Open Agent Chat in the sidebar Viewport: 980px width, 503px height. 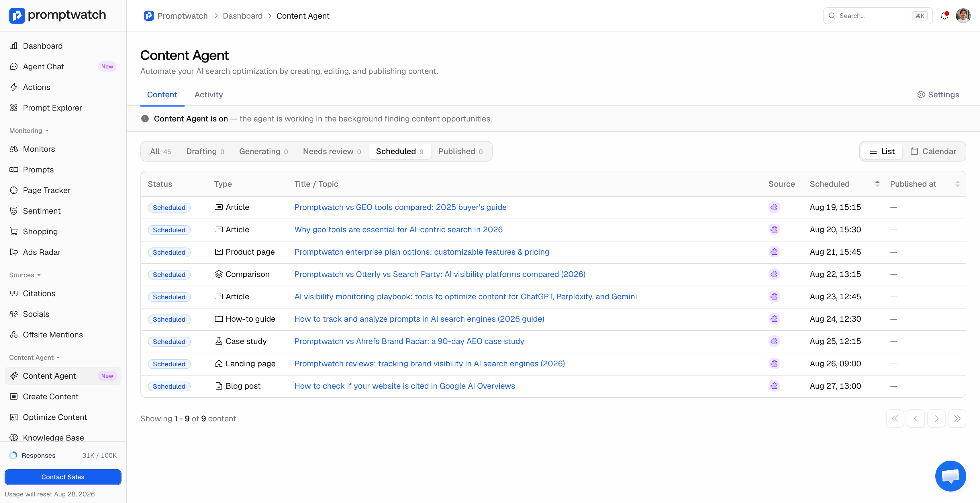tap(63, 66)
